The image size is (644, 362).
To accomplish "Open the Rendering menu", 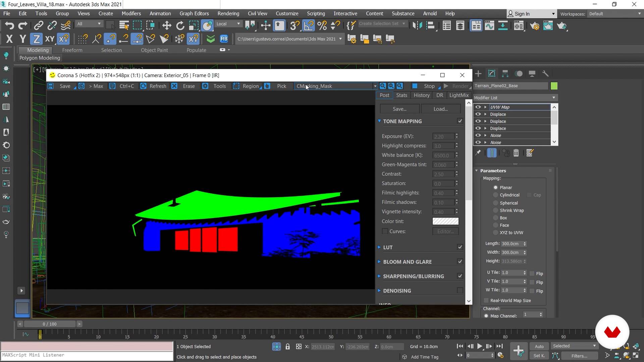I will [x=228, y=13].
